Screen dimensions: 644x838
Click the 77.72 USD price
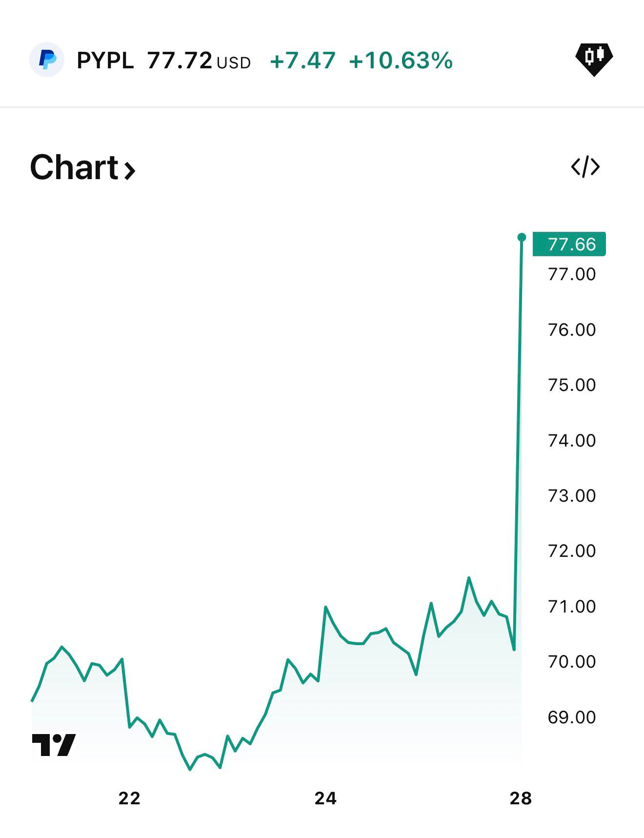point(199,61)
